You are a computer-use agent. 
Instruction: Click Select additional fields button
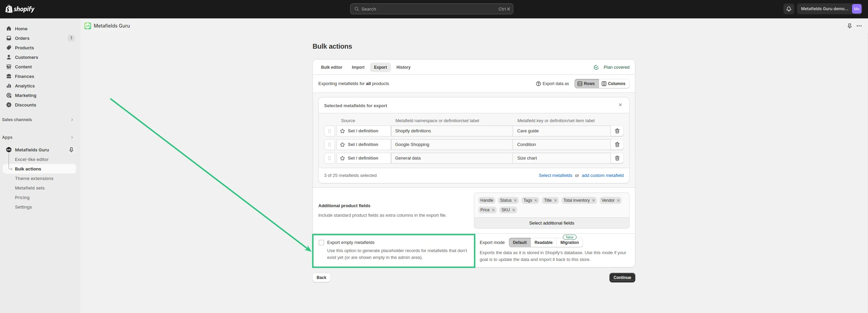click(x=552, y=223)
